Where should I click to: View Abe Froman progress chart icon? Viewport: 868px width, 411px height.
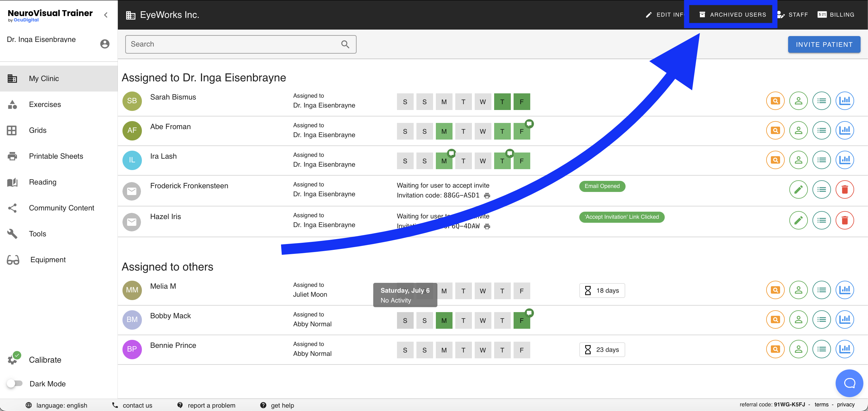point(845,130)
